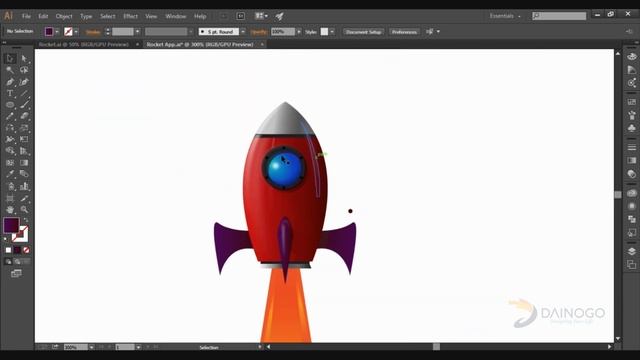This screenshot has width=640, height=360.
Task: Open the Artboards panel
Action: click(632, 264)
